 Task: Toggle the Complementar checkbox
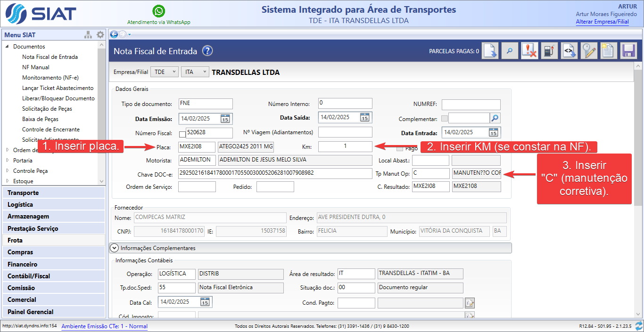click(x=445, y=119)
